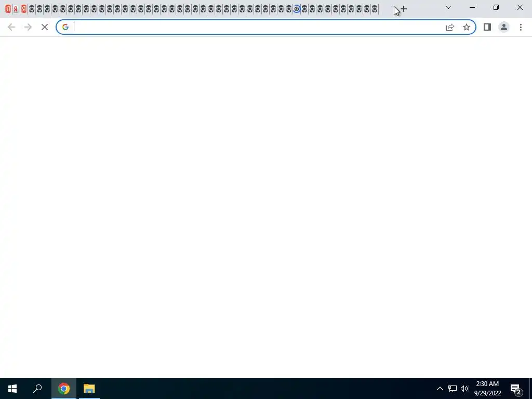This screenshot has width=532, height=399.
Task: Open the notification center with 2 alerts
Action: 516,389
